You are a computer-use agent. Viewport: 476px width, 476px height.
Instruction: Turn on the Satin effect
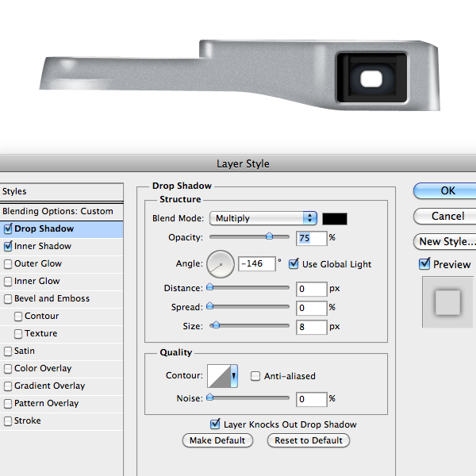[8, 351]
